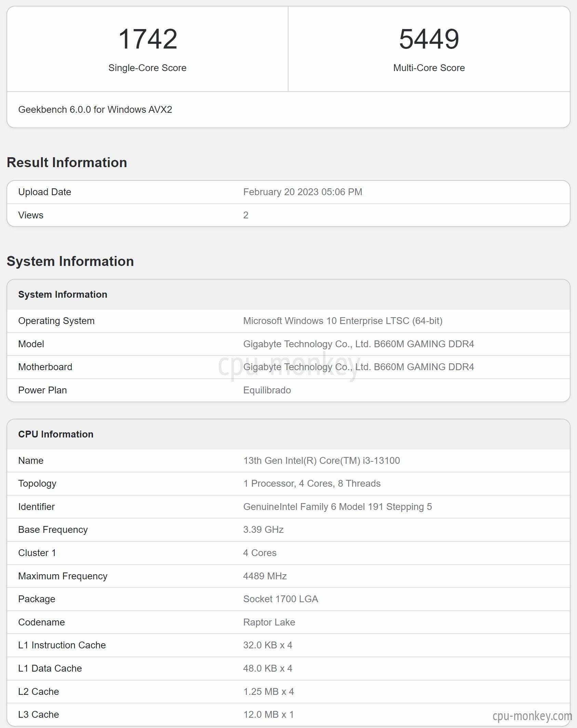The image size is (577, 728).
Task: Click the Multi-Core Score label
Action: tap(429, 68)
